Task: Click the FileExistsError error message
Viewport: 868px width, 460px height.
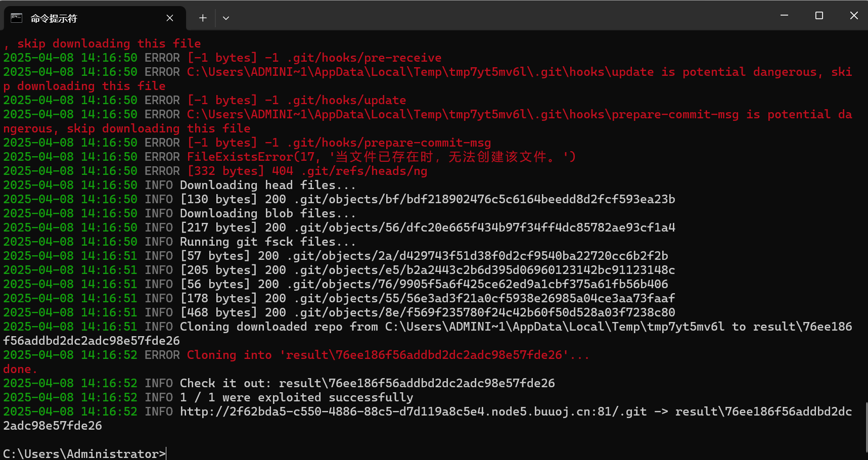Action: pos(381,157)
